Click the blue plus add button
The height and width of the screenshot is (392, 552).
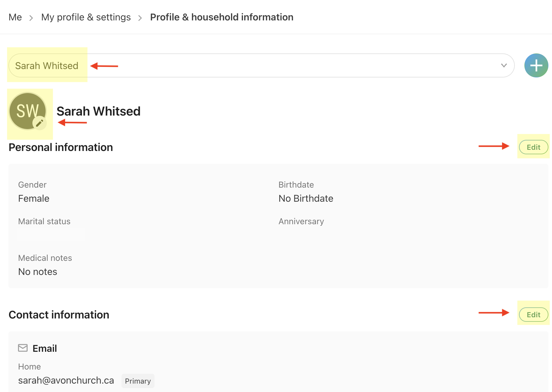(x=536, y=65)
